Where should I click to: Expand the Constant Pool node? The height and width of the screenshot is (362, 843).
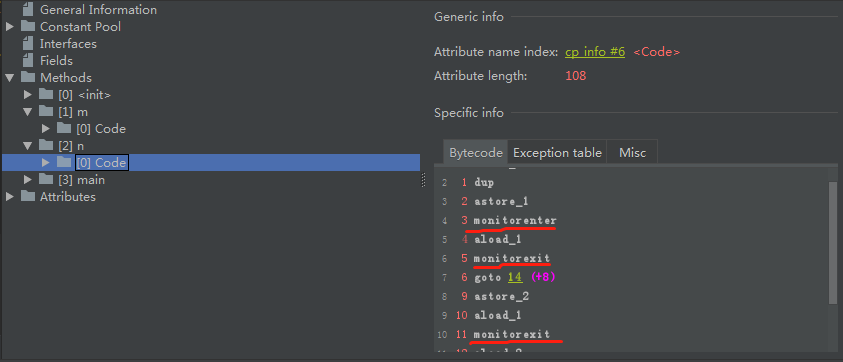click(x=10, y=26)
